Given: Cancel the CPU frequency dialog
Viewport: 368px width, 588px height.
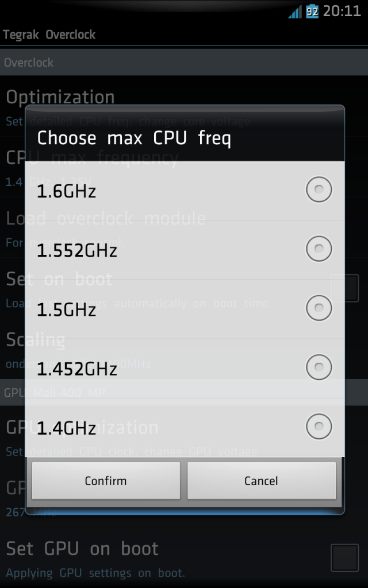Looking at the screenshot, I should pos(262,481).
